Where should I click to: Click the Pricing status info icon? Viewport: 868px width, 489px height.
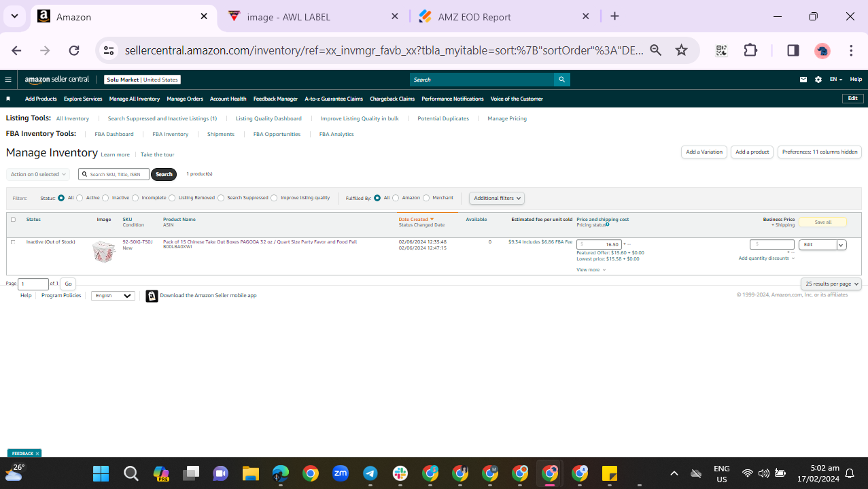pyautogui.click(x=608, y=224)
